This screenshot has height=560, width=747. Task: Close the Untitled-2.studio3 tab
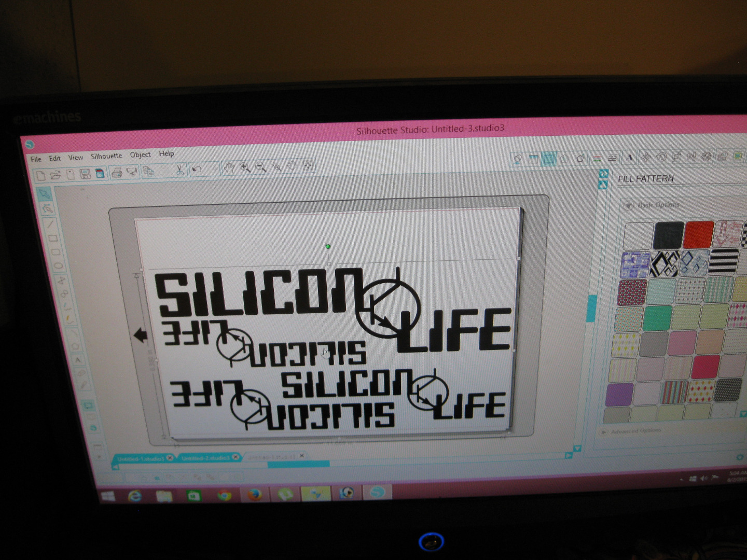pyautogui.click(x=236, y=457)
